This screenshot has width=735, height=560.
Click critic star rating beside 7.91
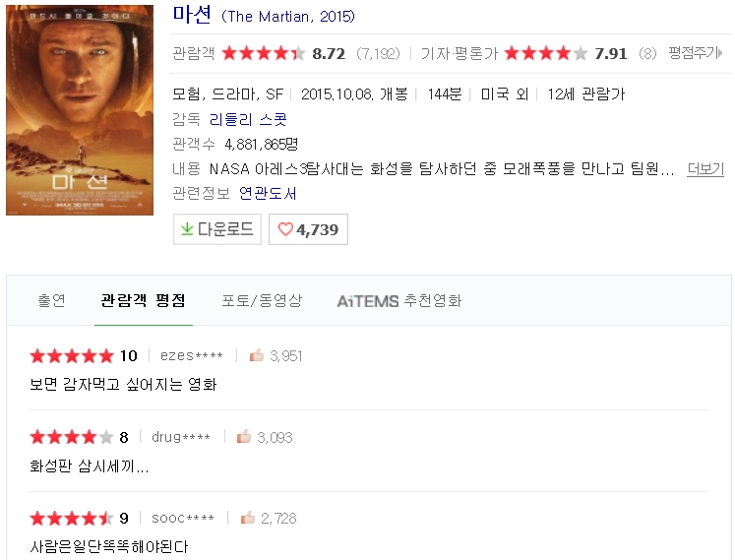click(546, 53)
